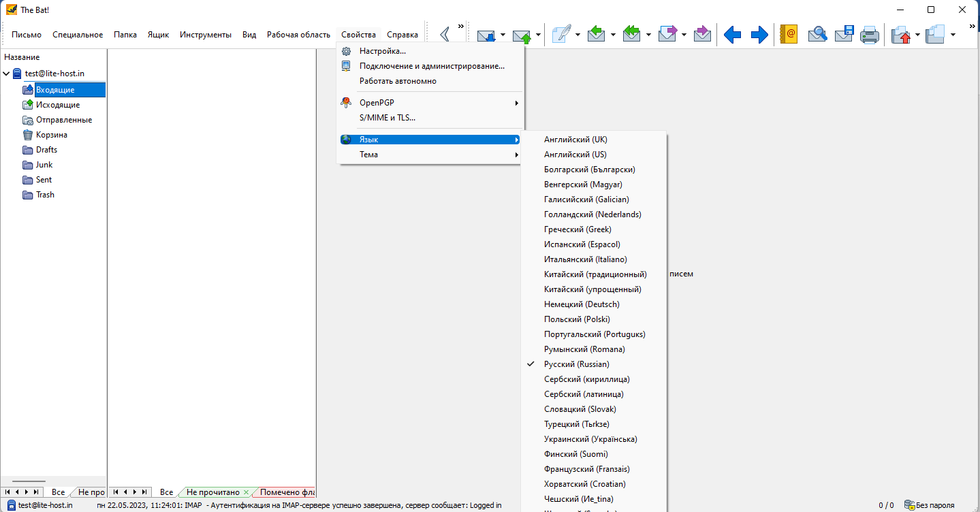Select checked Русский (Russian) language
The width and height of the screenshot is (980, 512).
594,364
